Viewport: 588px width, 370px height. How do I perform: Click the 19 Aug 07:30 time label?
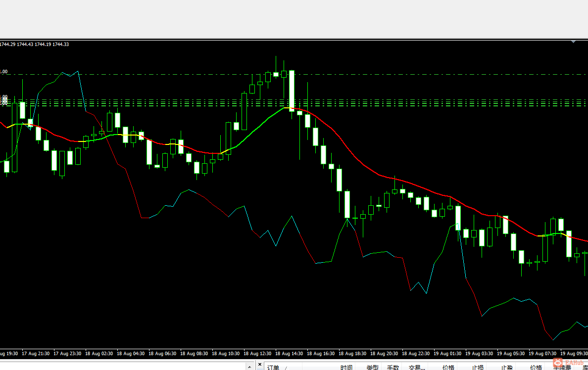(542, 354)
